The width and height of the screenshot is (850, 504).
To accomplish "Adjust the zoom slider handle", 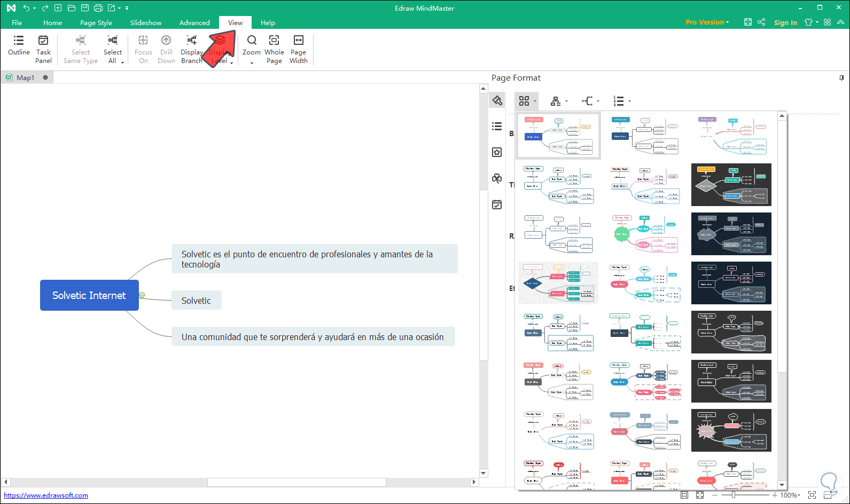I will (734, 495).
